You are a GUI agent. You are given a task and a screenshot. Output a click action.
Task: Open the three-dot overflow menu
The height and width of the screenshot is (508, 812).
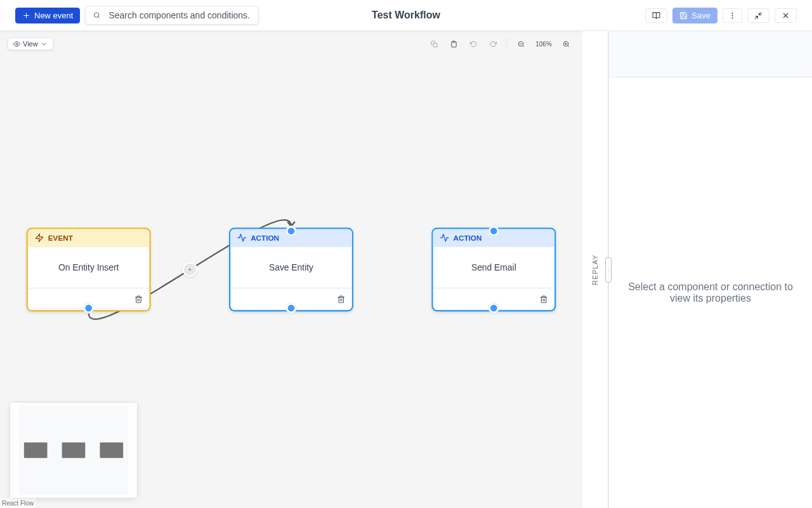tap(732, 15)
